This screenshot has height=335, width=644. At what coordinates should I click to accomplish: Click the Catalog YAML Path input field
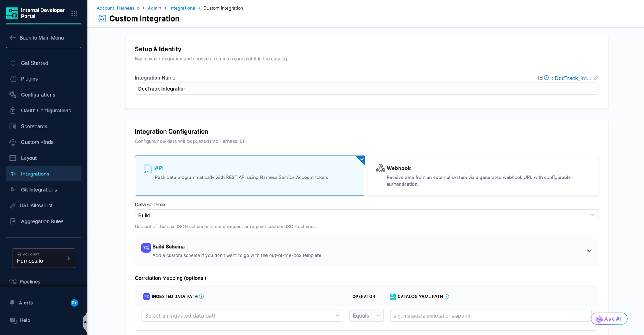tap(491, 316)
